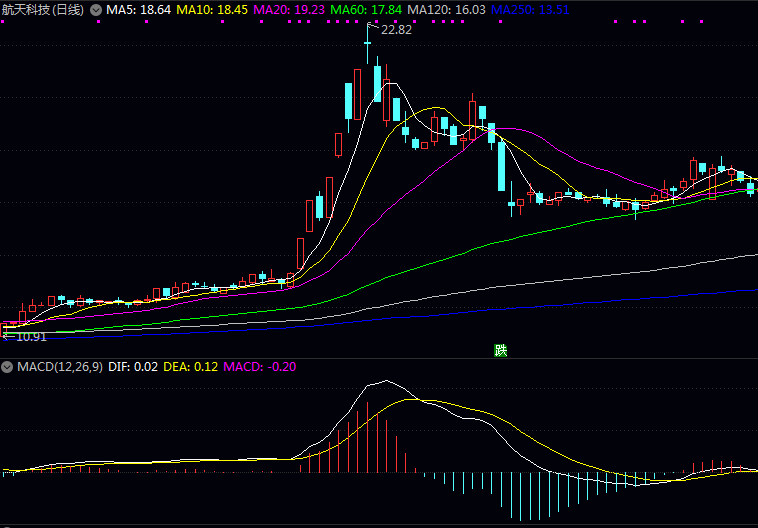Click the DIF: 0.02 value

(x=133, y=367)
